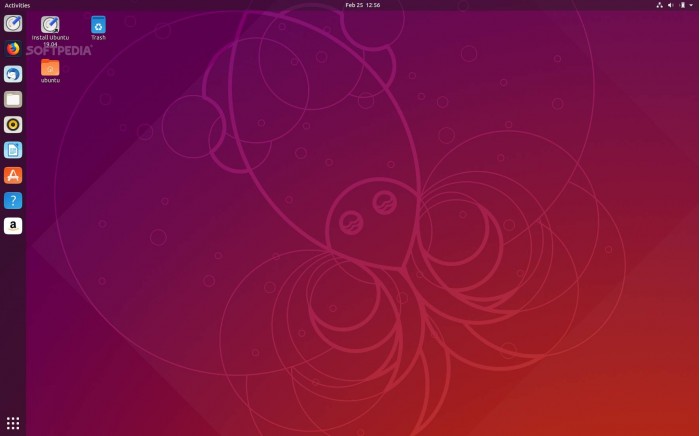
Task: Open Thunderbird Mail from the dock
Action: tap(13, 74)
